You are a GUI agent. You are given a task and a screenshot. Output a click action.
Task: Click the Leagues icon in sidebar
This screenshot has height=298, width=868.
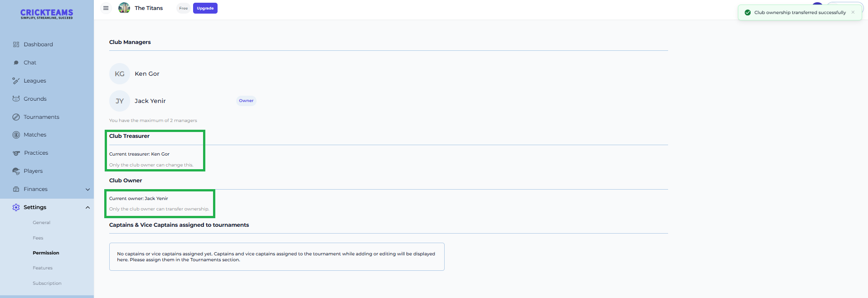pyautogui.click(x=16, y=81)
